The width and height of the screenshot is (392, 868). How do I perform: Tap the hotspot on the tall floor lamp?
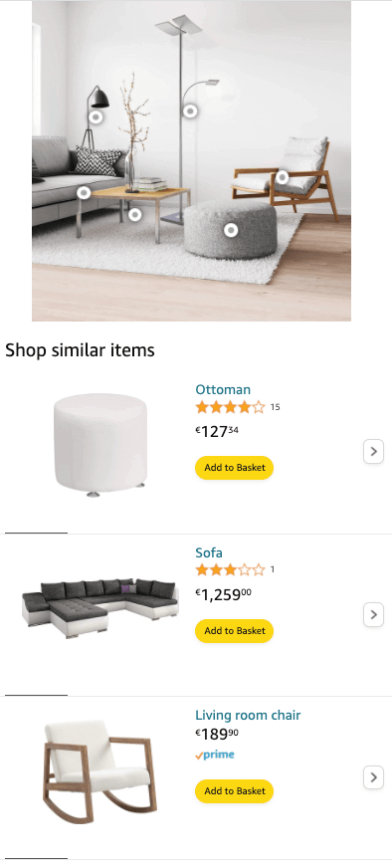[x=190, y=111]
